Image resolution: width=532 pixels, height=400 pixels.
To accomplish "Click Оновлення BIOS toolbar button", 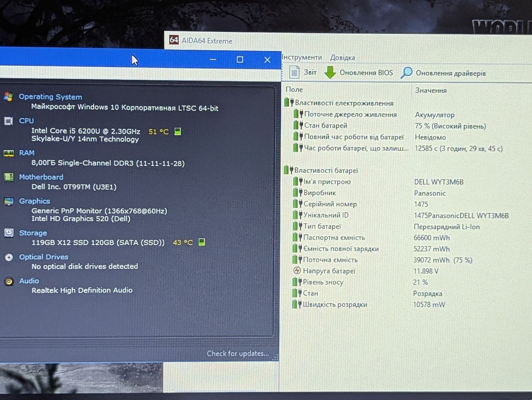I will point(359,73).
